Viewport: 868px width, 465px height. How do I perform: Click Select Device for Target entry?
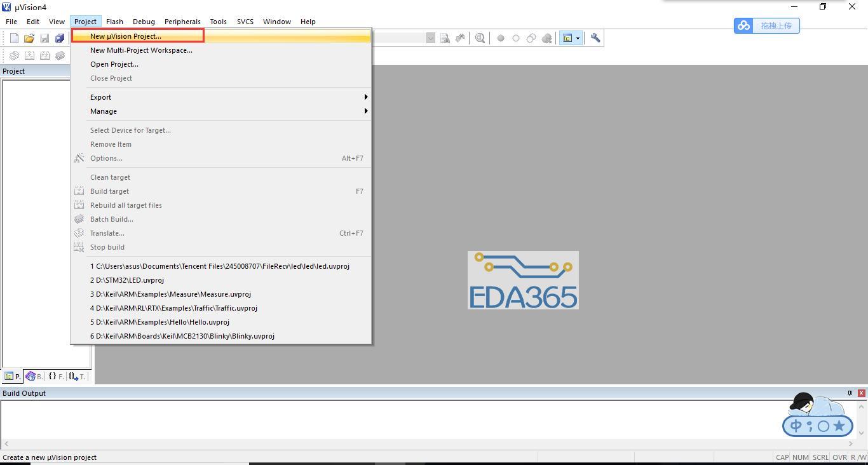coord(221,130)
